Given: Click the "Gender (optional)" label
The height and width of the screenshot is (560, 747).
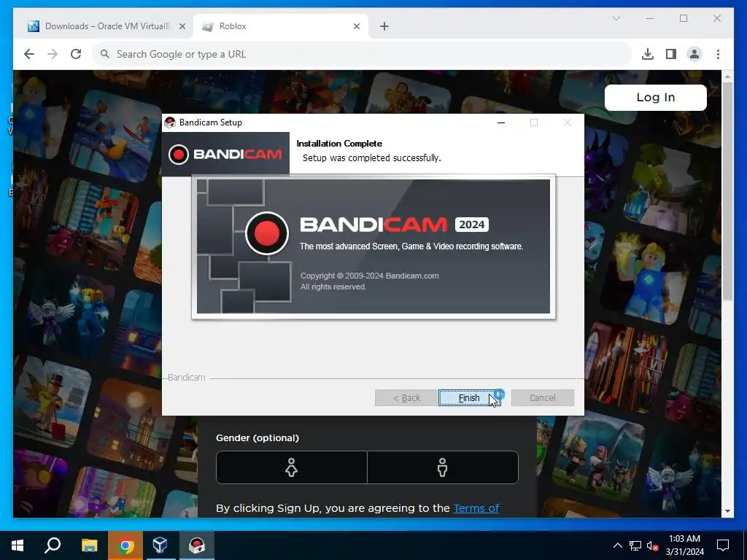Looking at the screenshot, I should (258, 437).
